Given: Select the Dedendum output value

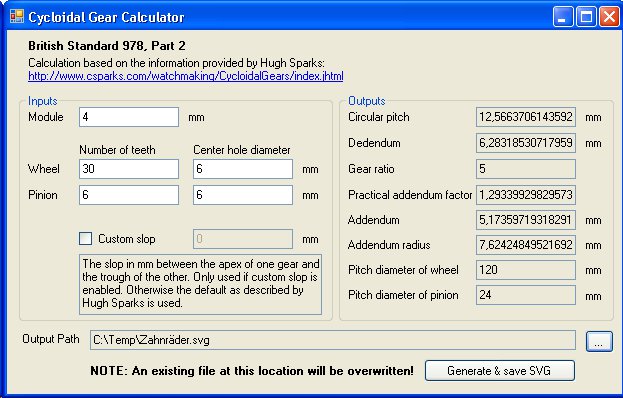Looking at the screenshot, I should click(526, 143).
